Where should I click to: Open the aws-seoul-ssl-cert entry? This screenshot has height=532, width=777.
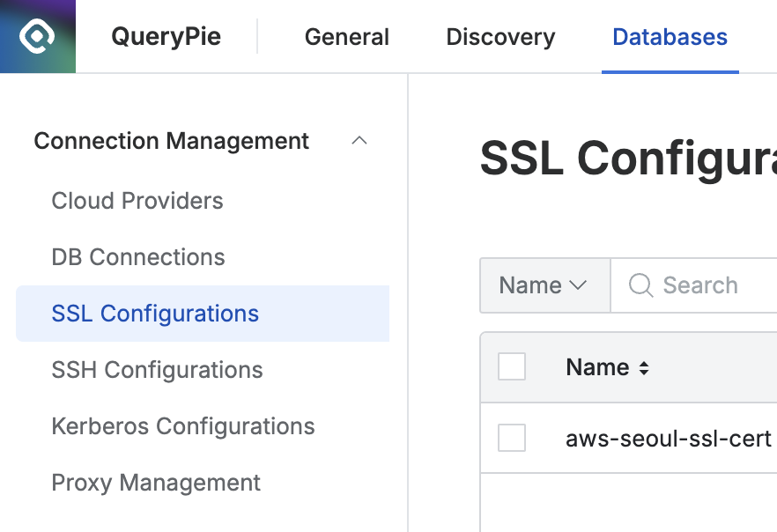(668, 438)
